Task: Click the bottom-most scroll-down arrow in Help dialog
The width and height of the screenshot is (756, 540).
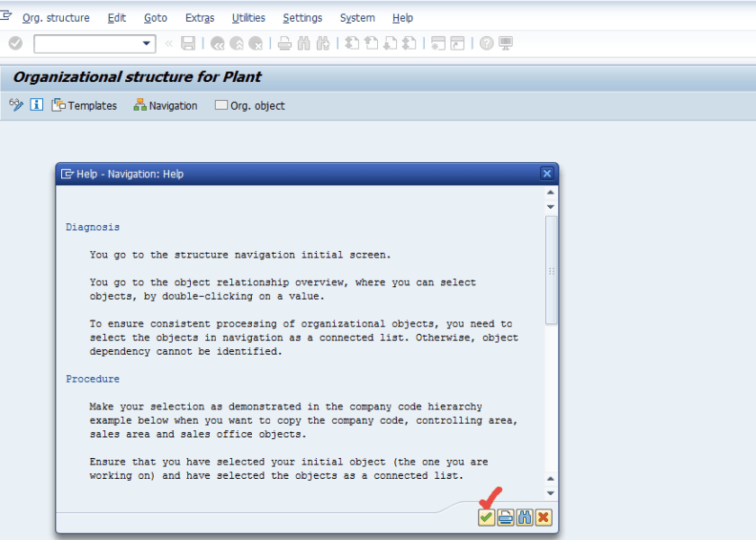Action: point(551,493)
